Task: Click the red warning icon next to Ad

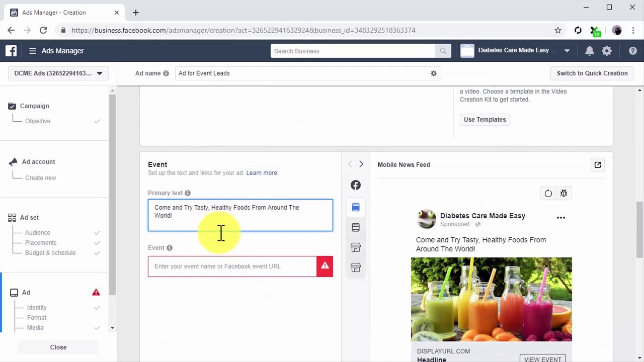Action: coord(96,293)
